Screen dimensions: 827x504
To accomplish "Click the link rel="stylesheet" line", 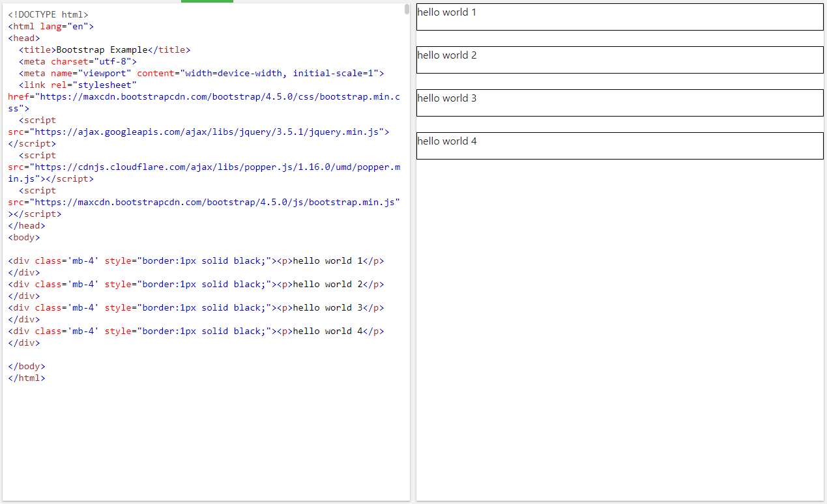I will click(78, 85).
